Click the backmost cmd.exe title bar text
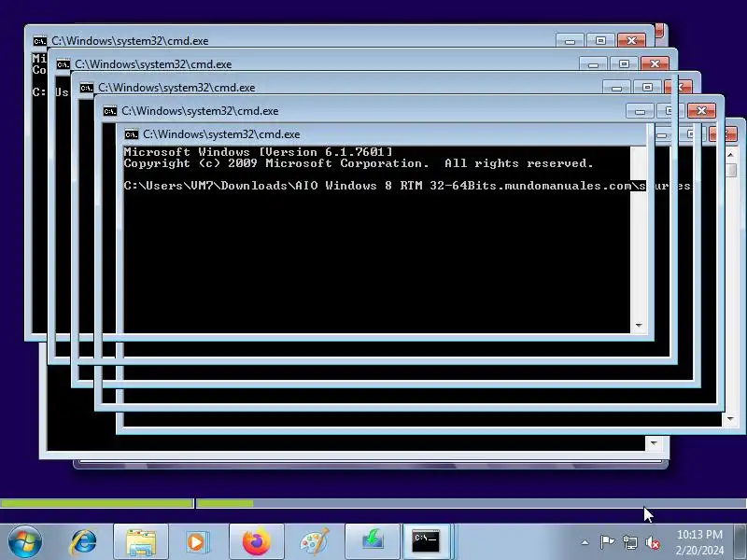This screenshot has height=560, width=747. coord(130,41)
